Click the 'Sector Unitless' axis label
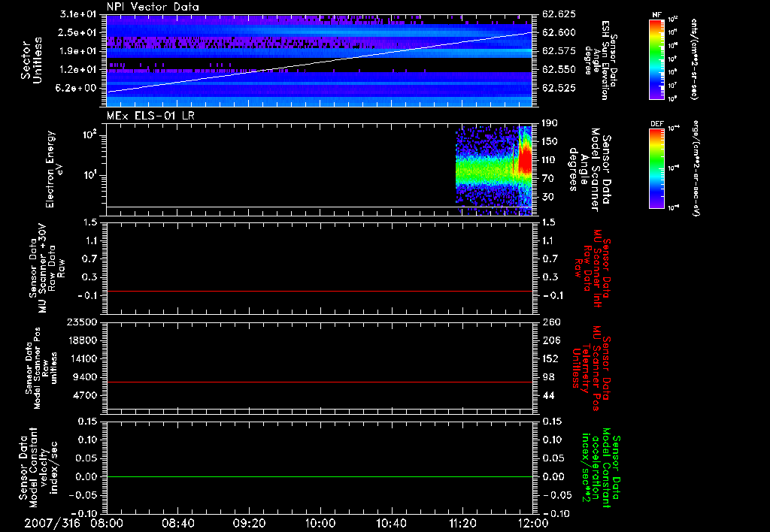This screenshot has width=770, height=532. pos(31,60)
